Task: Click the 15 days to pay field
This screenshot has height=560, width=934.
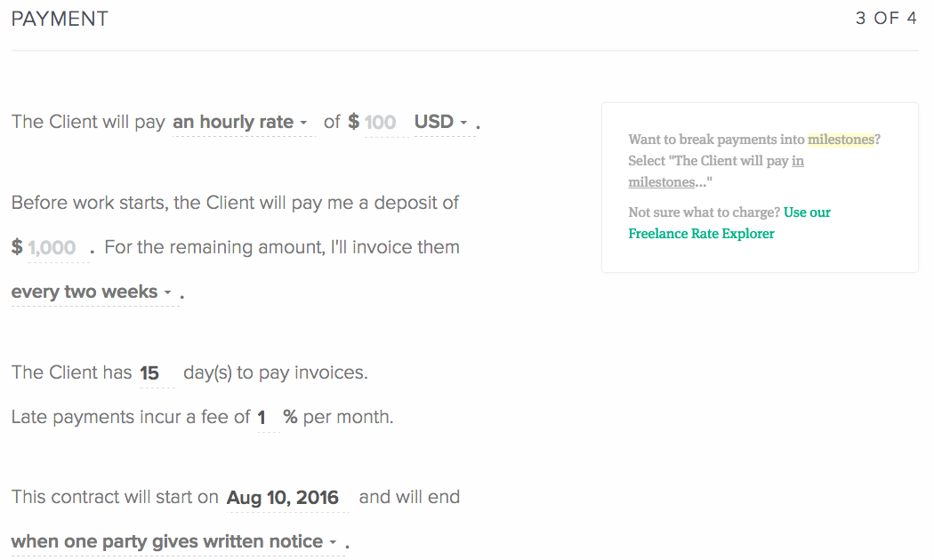Action: (x=149, y=373)
